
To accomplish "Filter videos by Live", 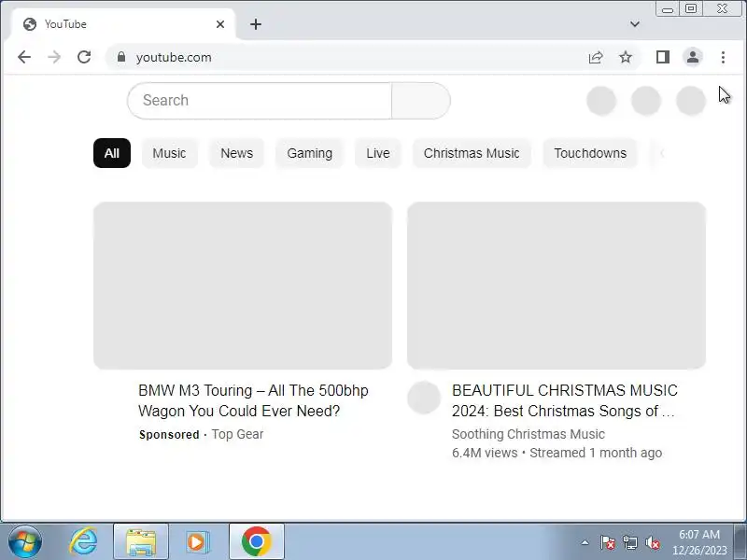I will click(378, 153).
